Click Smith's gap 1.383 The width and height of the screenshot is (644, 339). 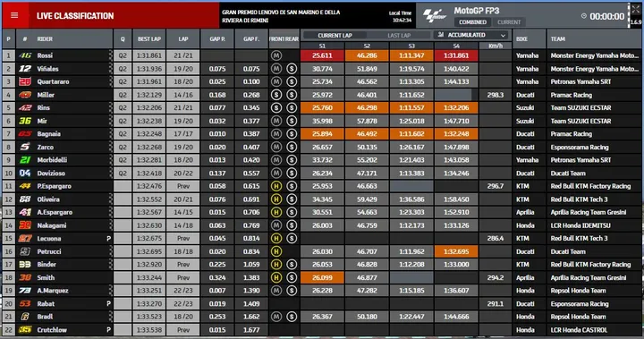[251, 277]
